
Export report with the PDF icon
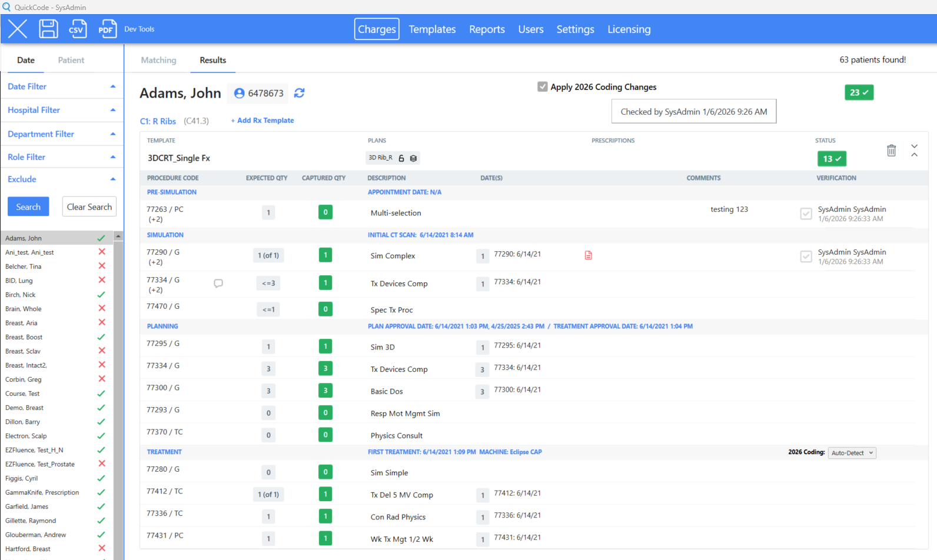click(107, 29)
